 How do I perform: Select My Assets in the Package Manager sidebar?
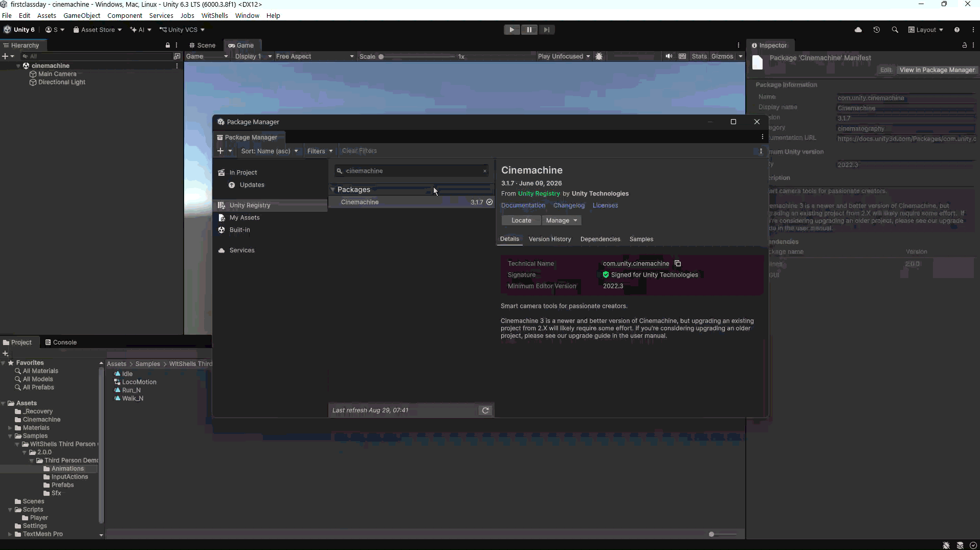click(270, 217)
